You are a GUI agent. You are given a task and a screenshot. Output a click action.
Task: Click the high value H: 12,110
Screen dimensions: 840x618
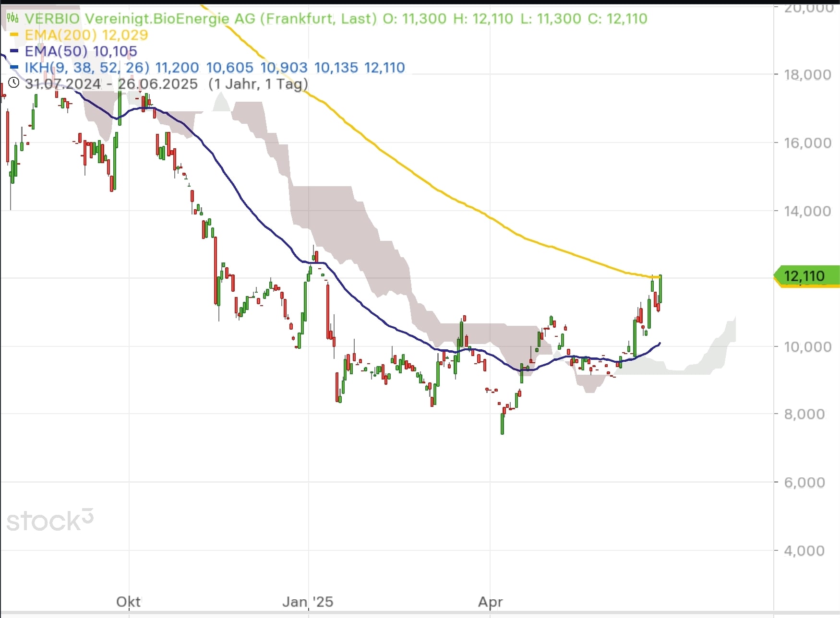(x=483, y=19)
